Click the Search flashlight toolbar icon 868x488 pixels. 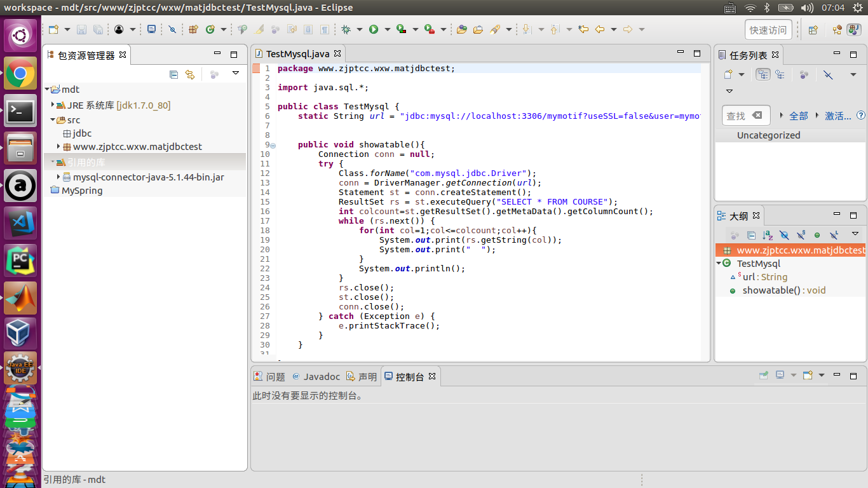point(495,29)
